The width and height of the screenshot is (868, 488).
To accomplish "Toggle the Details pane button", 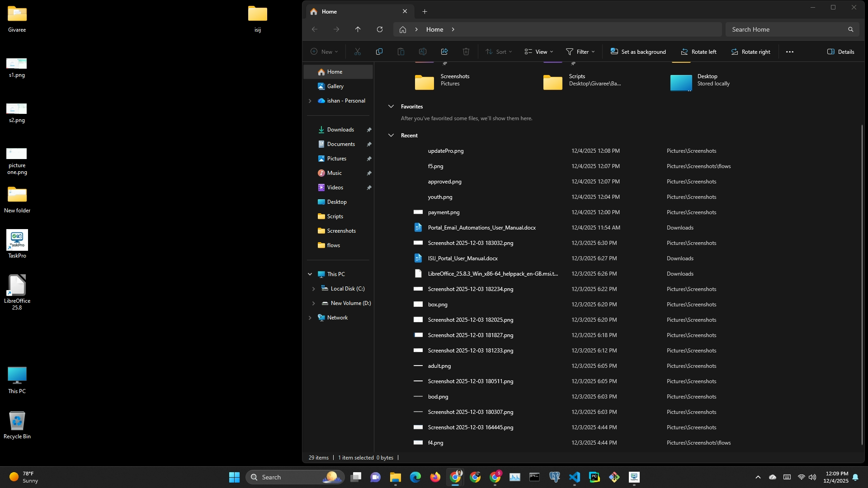I will point(840,52).
